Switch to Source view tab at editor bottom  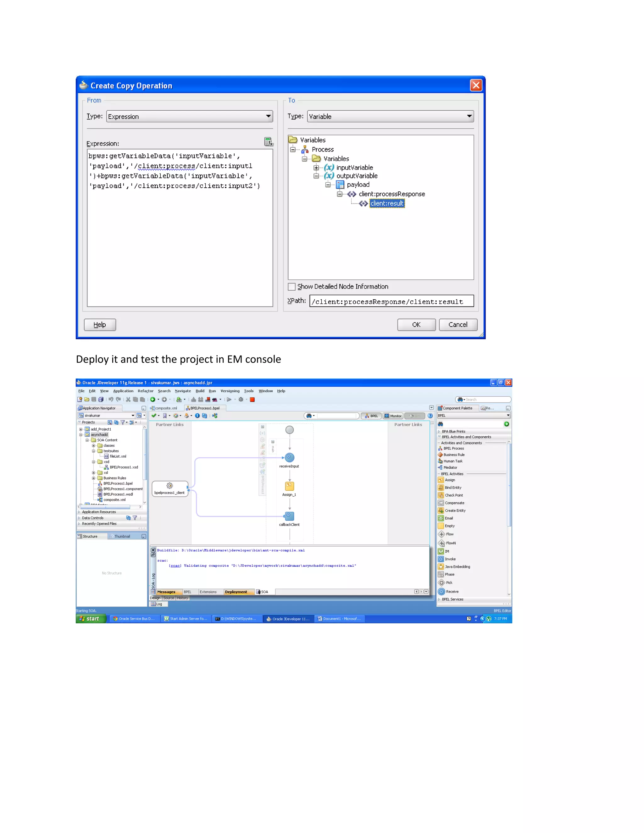click(x=169, y=598)
